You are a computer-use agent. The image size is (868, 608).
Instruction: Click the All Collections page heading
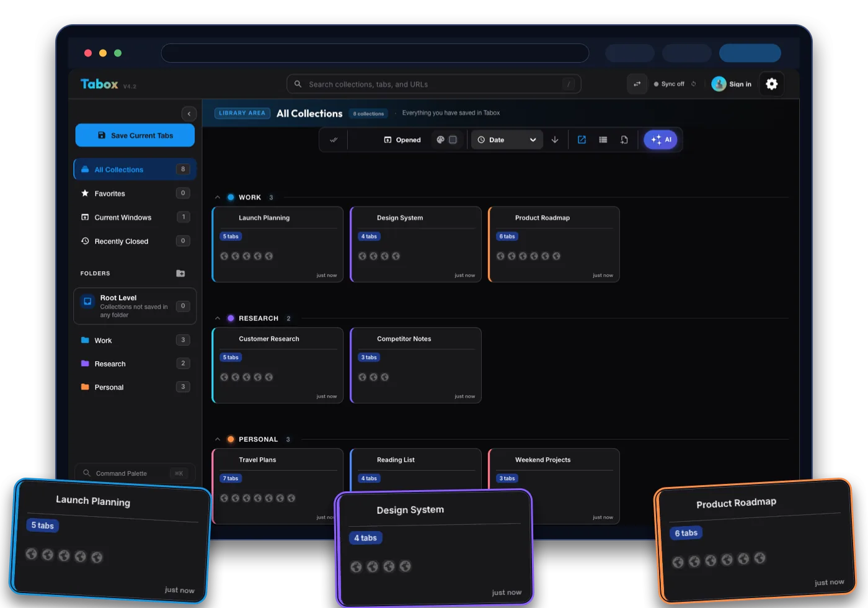click(309, 114)
